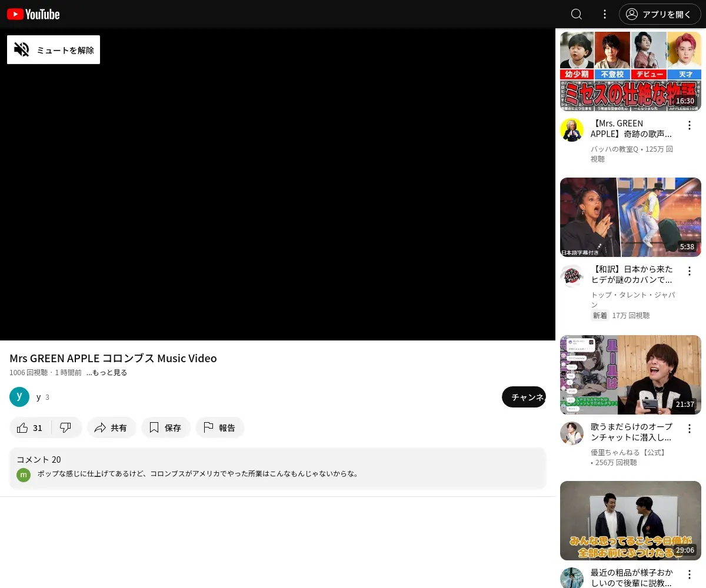This screenshot has width=706, height=588.
Task: Open バッハの教室Q channel avatar
Action: coord(572,130)
